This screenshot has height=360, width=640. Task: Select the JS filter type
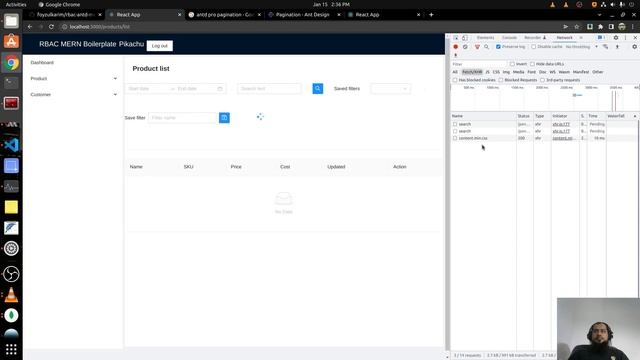point(487,72)
